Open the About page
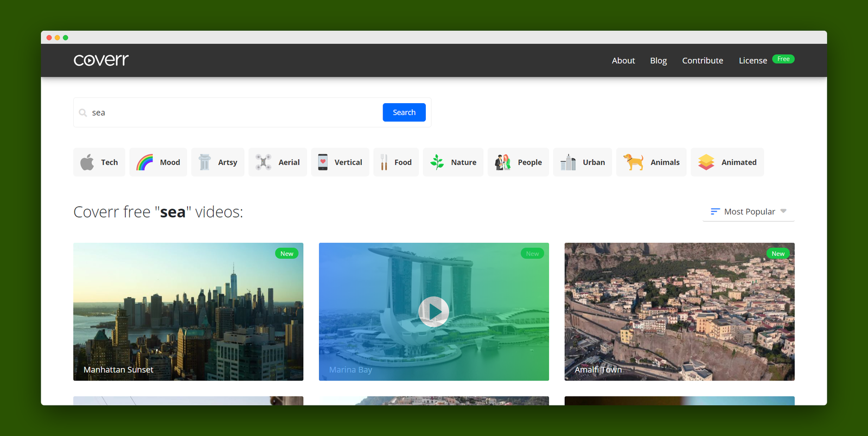 (623, 60)
